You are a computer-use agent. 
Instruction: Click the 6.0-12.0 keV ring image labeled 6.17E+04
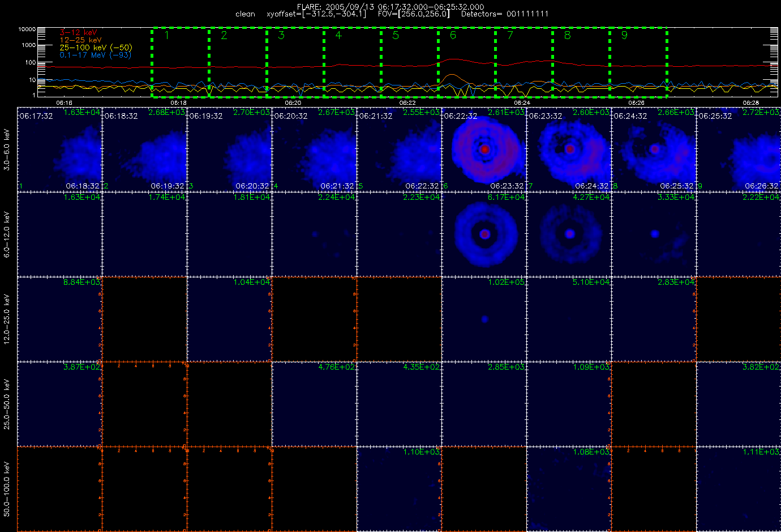click(x=484, y=234)
